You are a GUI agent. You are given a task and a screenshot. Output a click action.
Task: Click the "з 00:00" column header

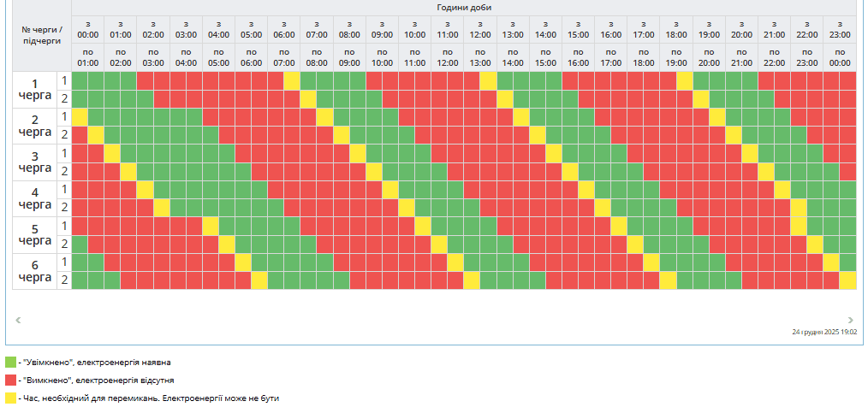pos(88,30)
